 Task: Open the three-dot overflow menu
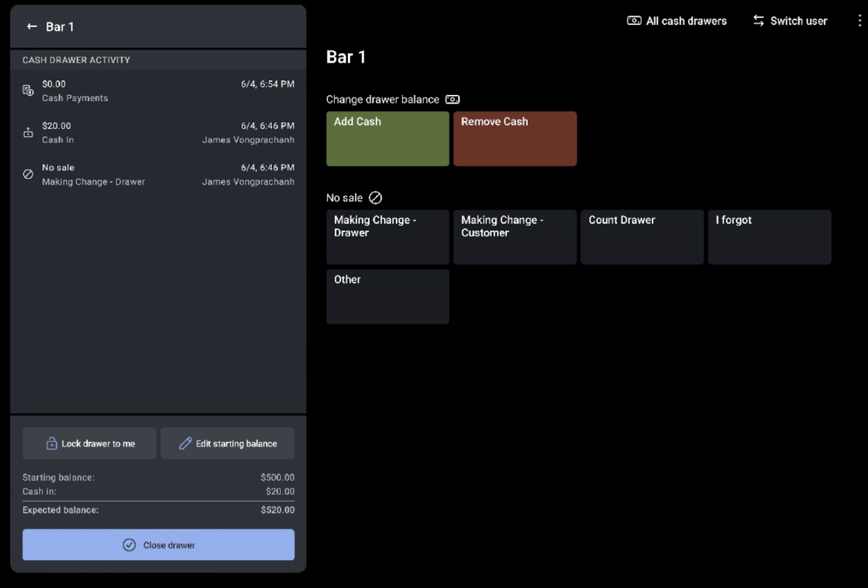tap(859, 21)
